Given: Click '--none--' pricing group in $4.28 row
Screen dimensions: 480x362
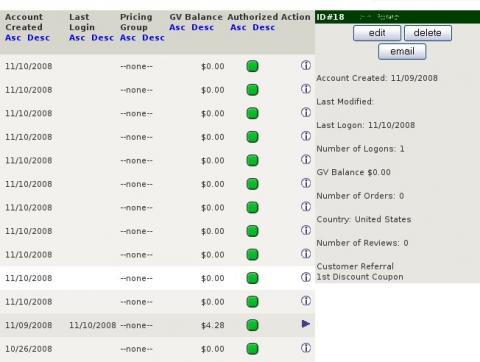Looking at the screenshot, I should coord(136,325).
